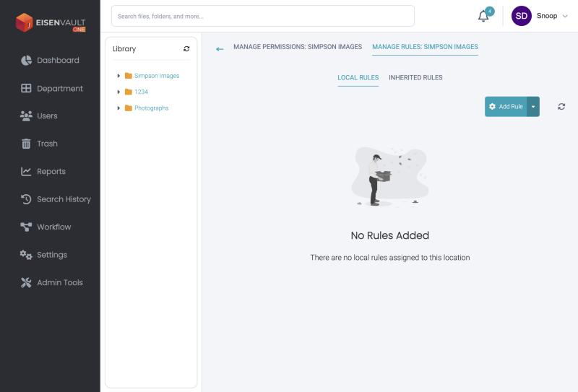Click the notification count badge
Viewport: 578px width, 392px height.
coord(490,12)
